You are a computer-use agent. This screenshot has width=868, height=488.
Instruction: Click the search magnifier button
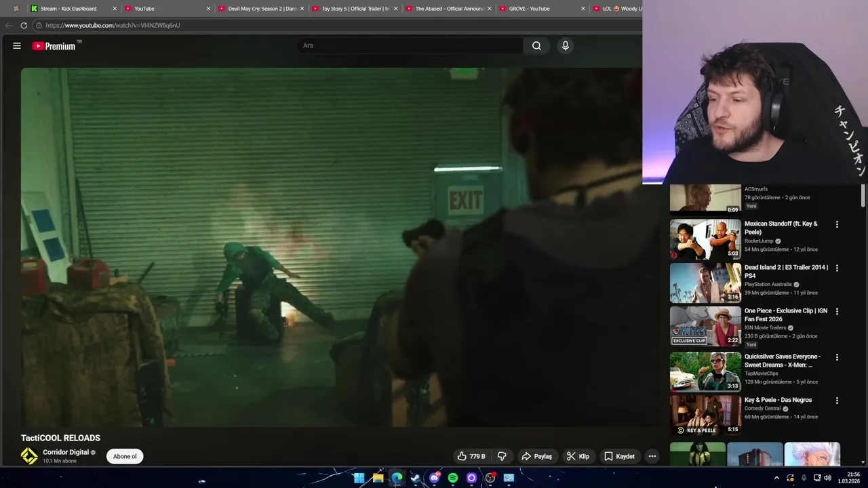tap(536, 45)
